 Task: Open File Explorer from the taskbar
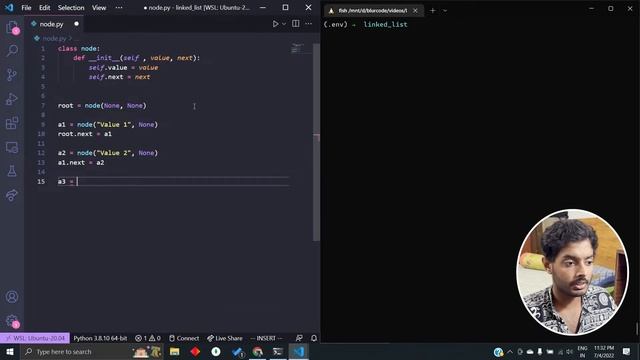175,351
